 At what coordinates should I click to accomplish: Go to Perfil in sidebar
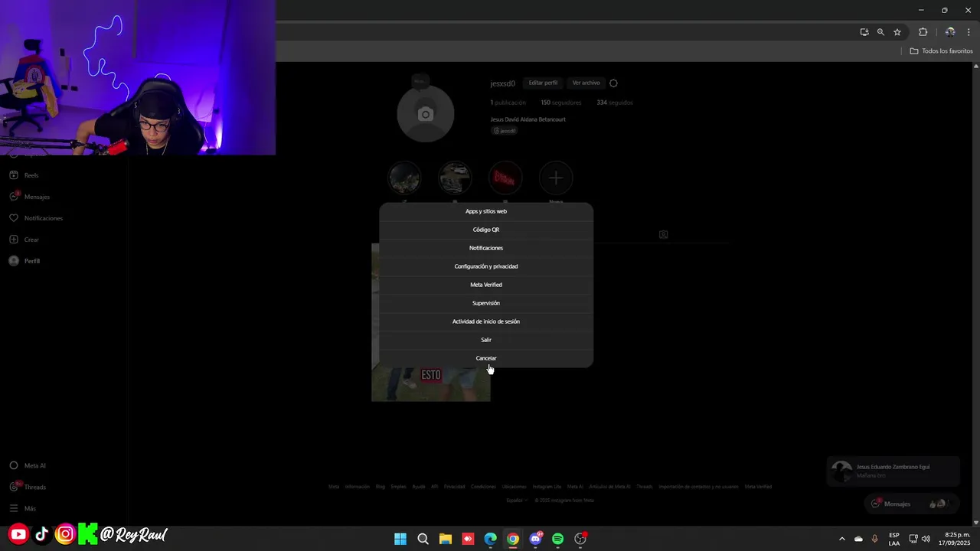tap(24, 261)
